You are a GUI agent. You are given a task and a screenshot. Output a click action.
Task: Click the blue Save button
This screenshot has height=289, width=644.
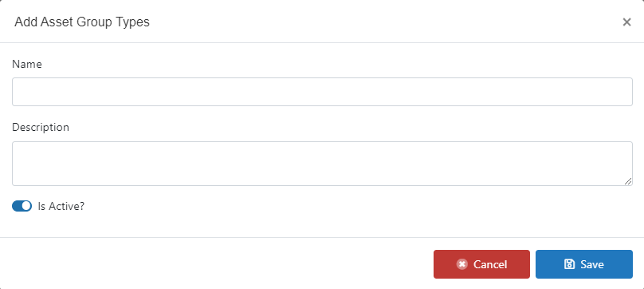click(x=584, y=264)
